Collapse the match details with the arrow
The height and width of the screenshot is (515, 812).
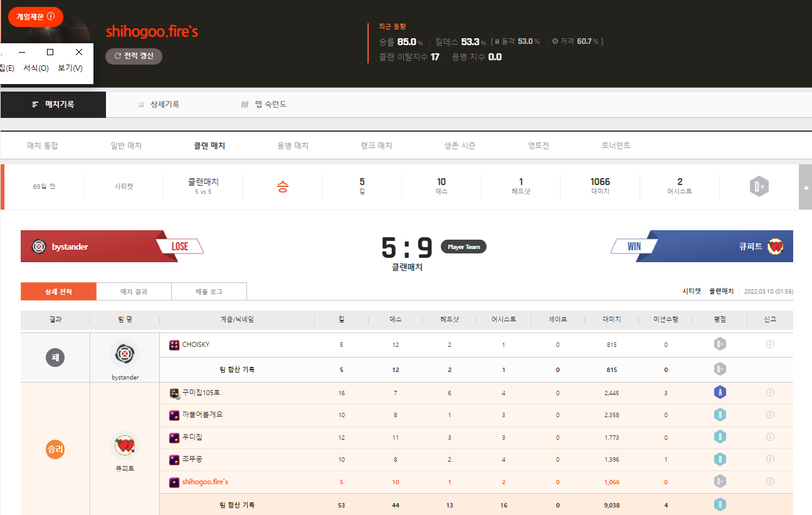(x=805, y=187)
